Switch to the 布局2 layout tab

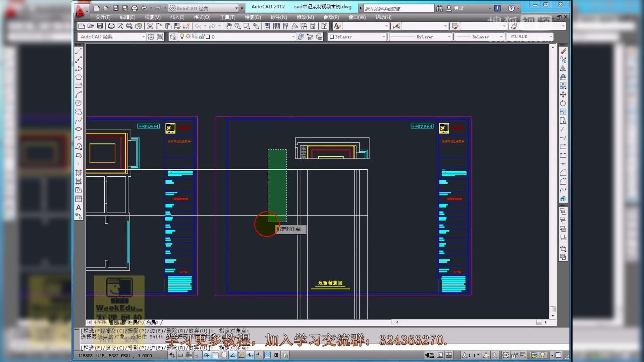(x=152, y=322)
